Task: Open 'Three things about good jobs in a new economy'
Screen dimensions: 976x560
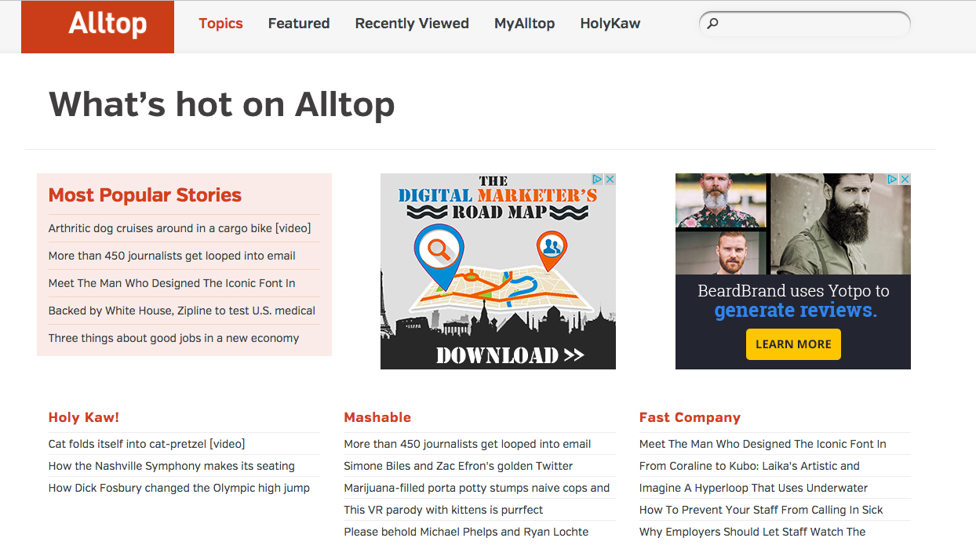Action: 173,338
